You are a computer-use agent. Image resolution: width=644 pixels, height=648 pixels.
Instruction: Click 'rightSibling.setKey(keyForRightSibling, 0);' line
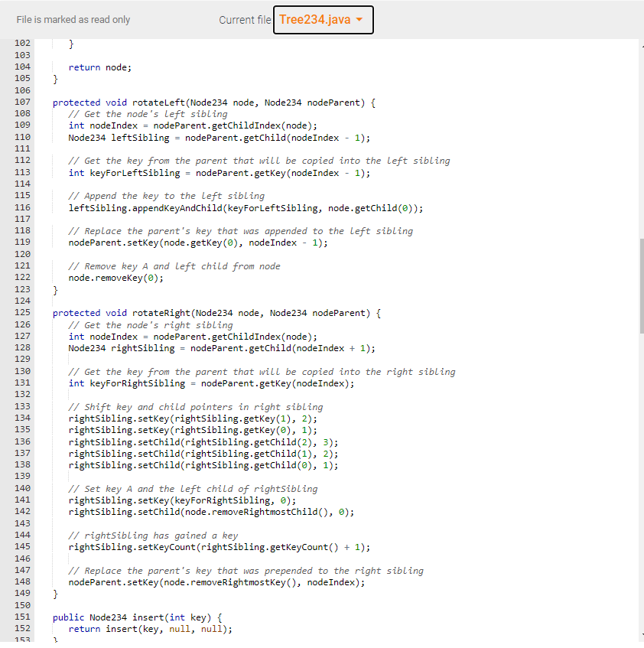182,500
